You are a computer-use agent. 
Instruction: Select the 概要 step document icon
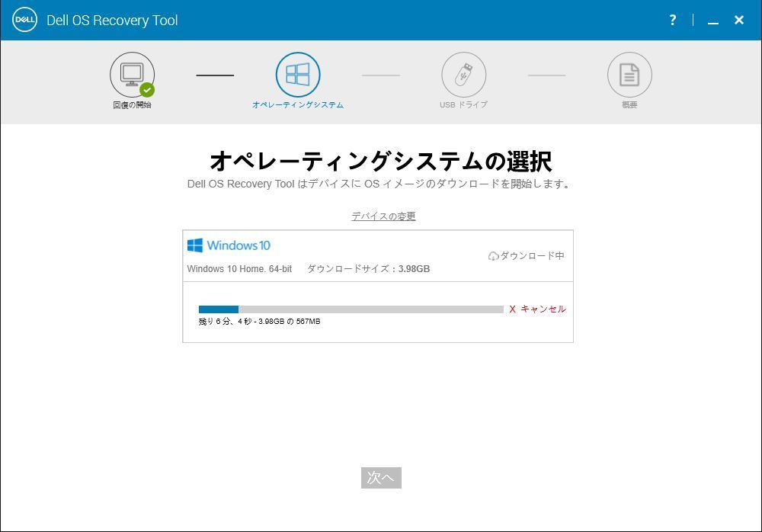tap(629, 75)
